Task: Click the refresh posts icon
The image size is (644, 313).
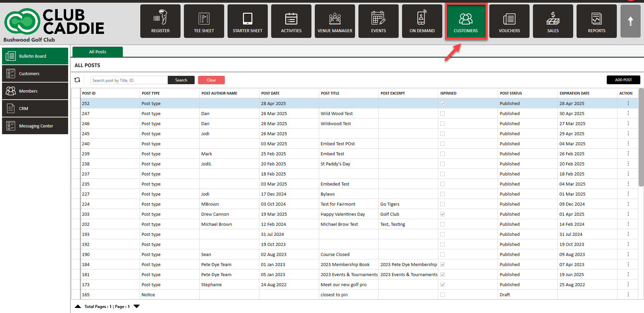Action: (x=77, y=80)
